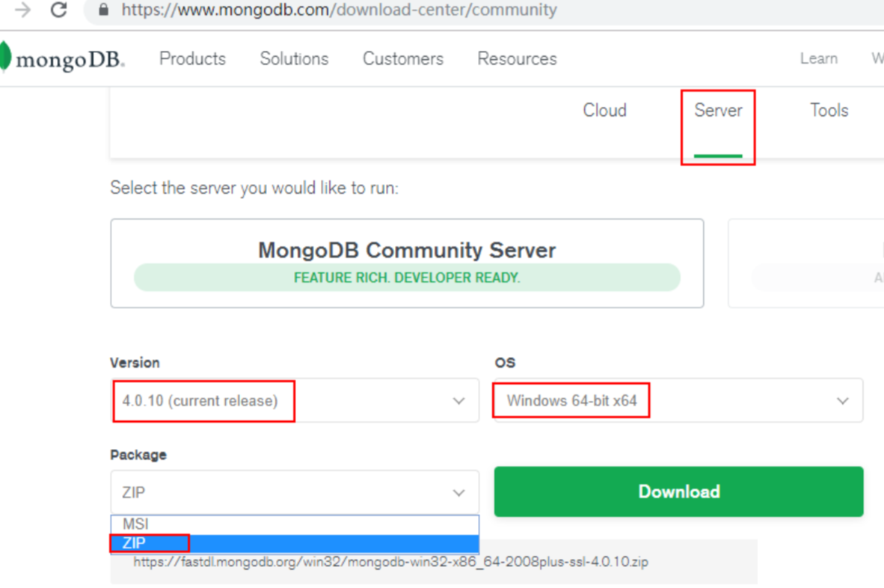
Task: Open the Tools tab
Action: 829,111
